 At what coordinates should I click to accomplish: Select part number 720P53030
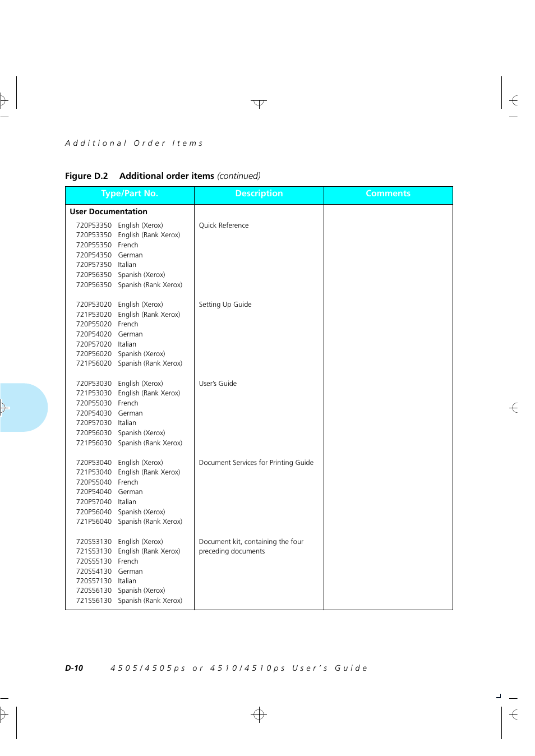point(94,384)
